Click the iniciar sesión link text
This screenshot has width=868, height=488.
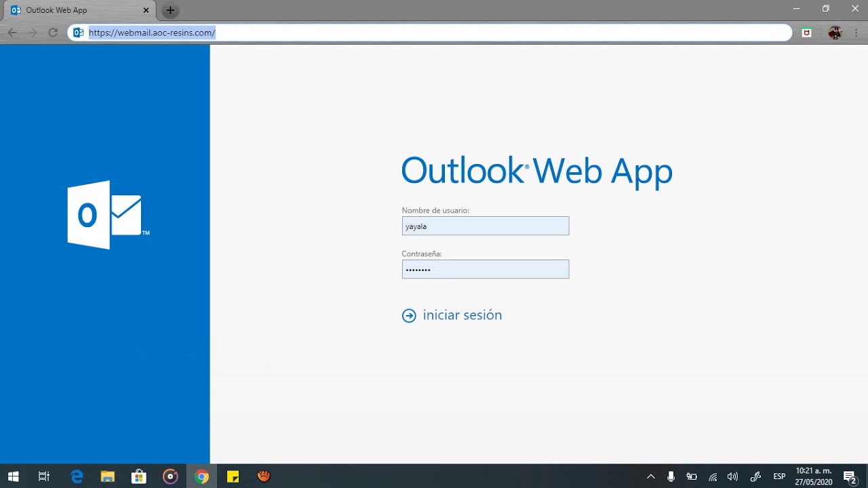click(x=462, y=315)
